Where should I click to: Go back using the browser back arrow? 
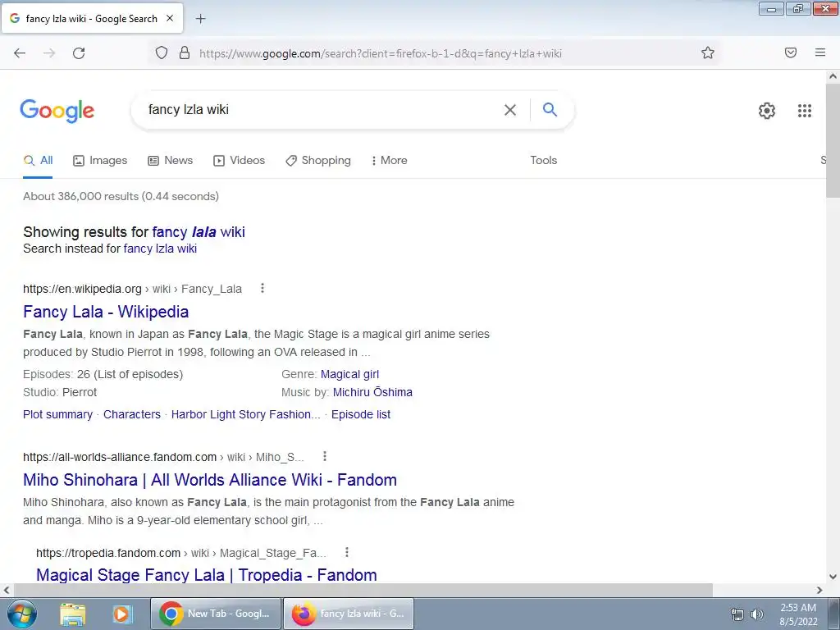tap(20, 53)
